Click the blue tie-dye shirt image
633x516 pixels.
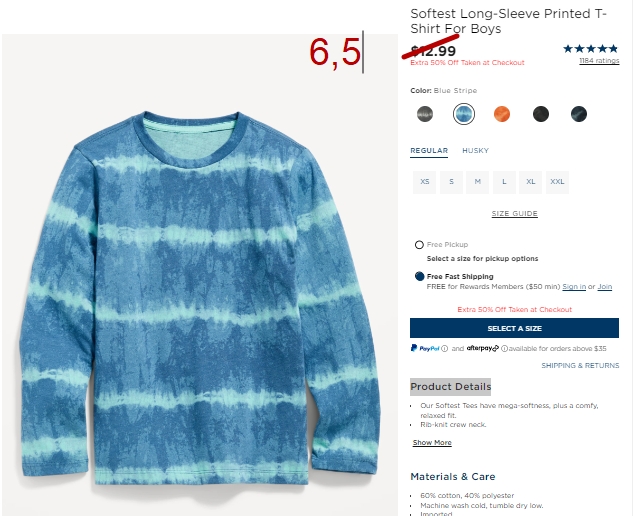(200, 299)
